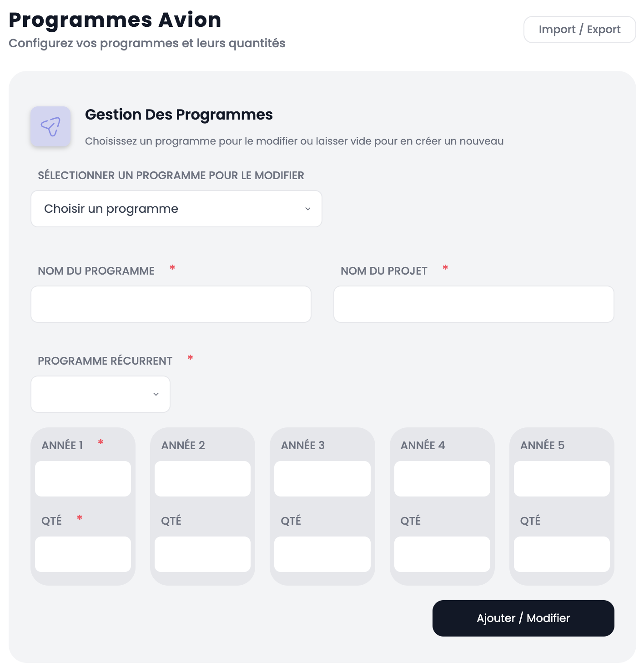Select the Année 3 value field
Viewport: 644px width, 672px height.
coord(322,478)
